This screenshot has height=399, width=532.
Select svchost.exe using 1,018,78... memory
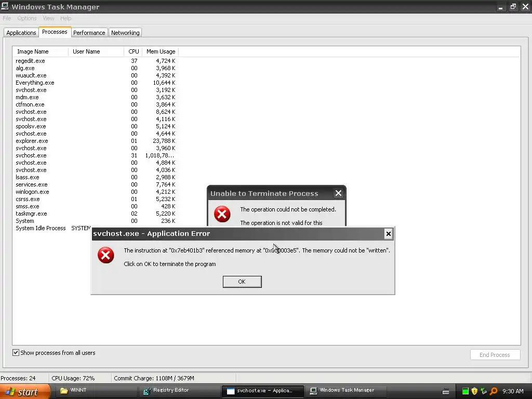coord(96,155)
